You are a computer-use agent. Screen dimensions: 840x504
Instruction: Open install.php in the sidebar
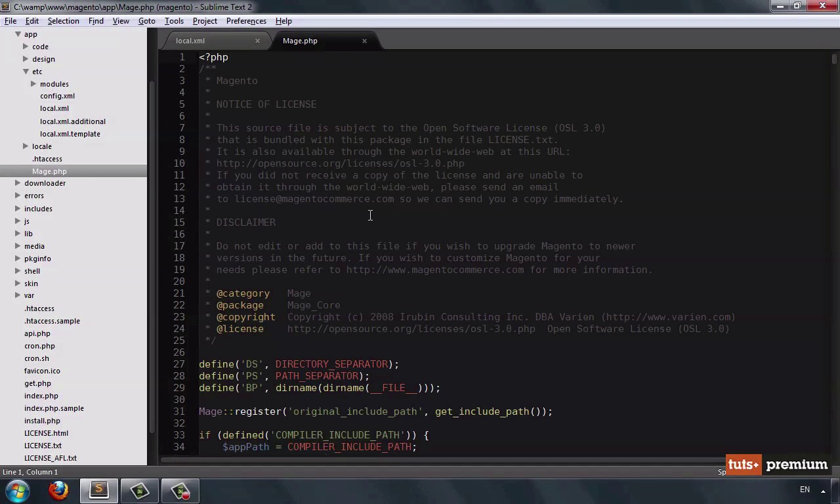coord(42,421)
